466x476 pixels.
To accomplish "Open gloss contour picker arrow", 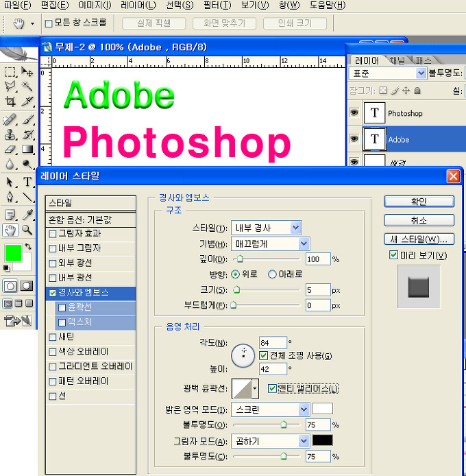I will (x=255, y=388).
